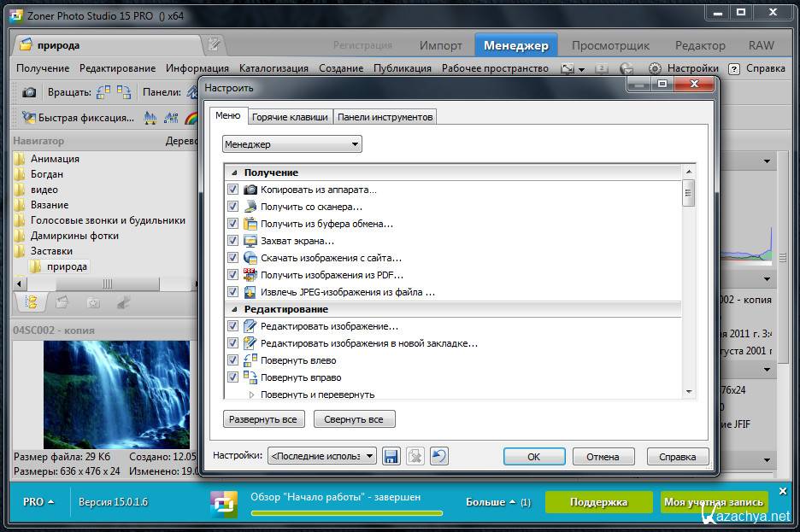Click the Отмена button
This screenshot has height=532, width=800.
click(x=603, y=456)
